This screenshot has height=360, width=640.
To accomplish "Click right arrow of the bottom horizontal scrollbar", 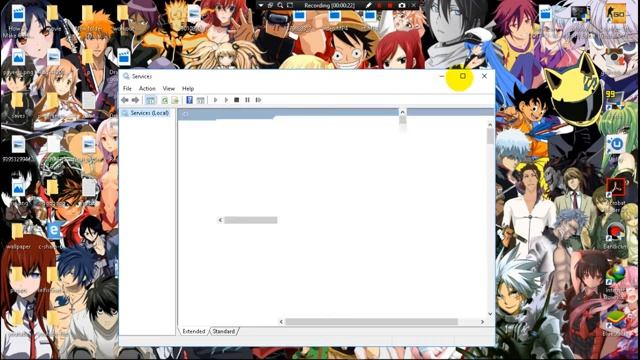I will point(482,322).
